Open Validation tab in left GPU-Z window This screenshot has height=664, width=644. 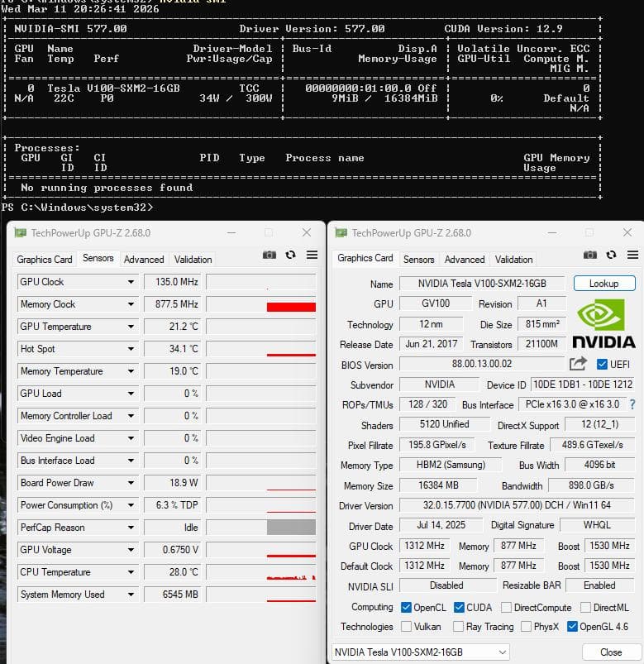pyautogui.click(x=193, y=259)
